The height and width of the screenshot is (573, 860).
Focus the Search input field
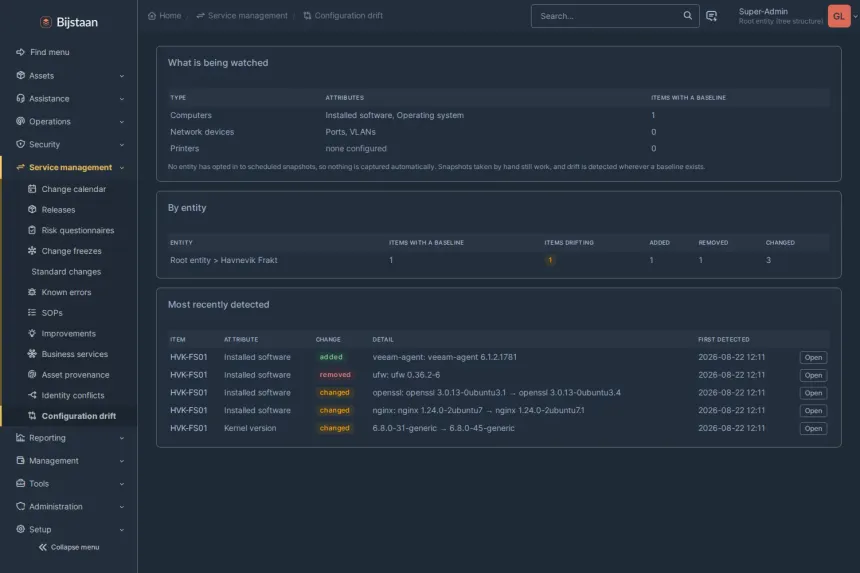[x=609, y=16]
